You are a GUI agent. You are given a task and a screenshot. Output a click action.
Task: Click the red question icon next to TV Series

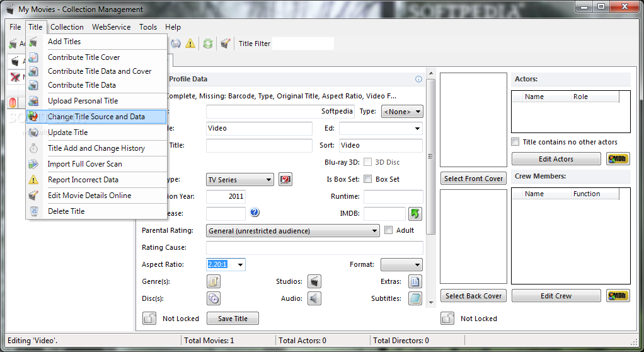click(285, 179)
